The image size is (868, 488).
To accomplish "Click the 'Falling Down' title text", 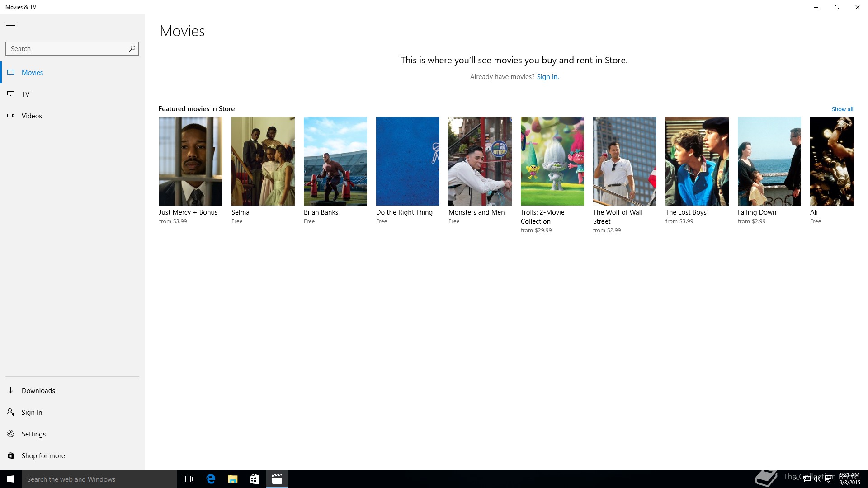I will click(757, 212).
